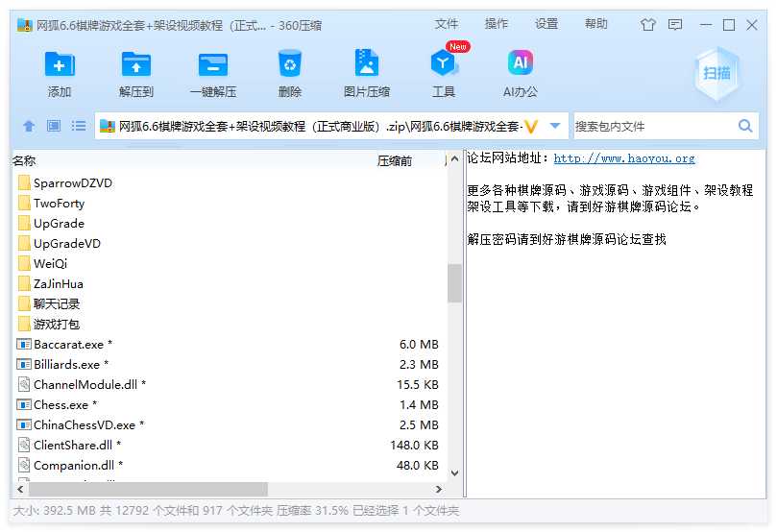This screenshot has height=532, width=777.
Task: Click the 6.0 MB size value
Action: click(419, 345)
